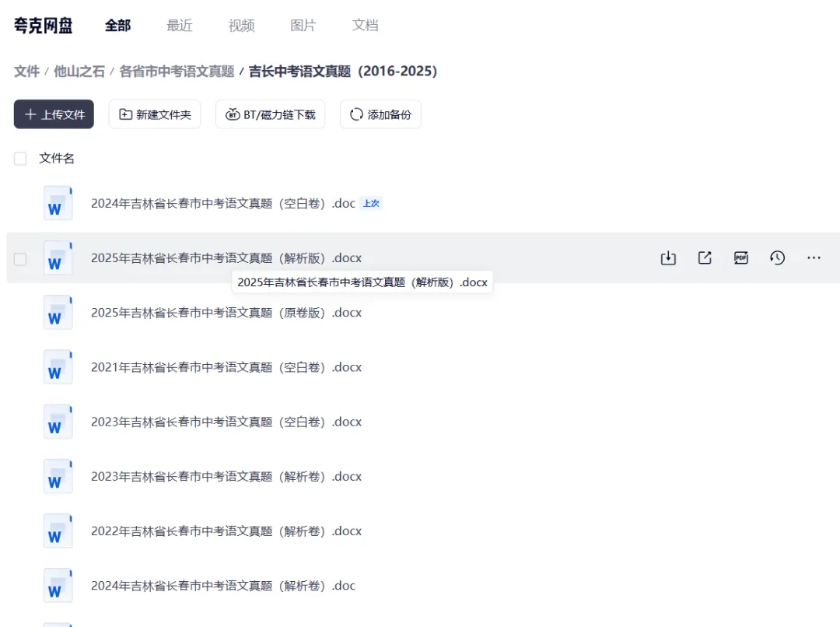Click the 上传文件 button

click(53, 114)
